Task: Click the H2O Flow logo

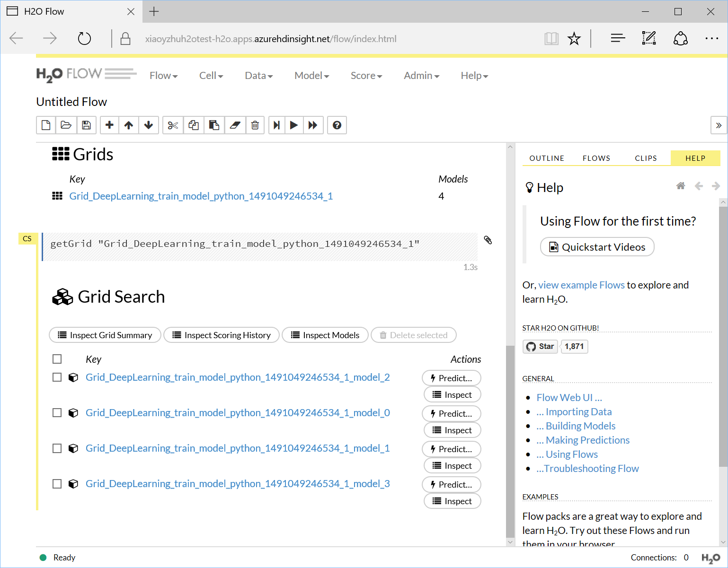Action: (x=87, y=75)
